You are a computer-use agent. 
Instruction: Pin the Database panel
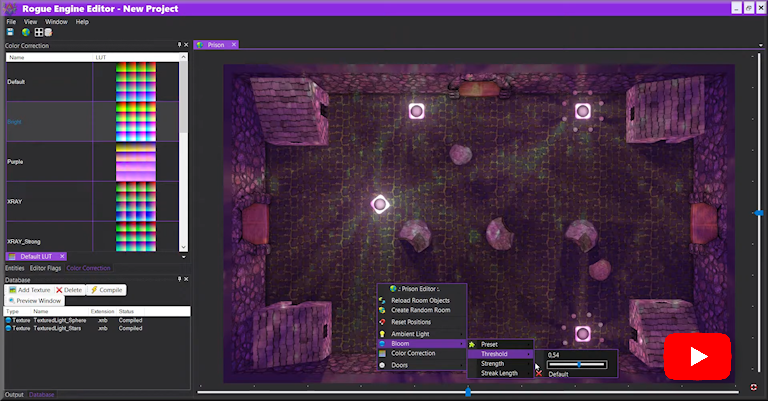tap(179, 279)
